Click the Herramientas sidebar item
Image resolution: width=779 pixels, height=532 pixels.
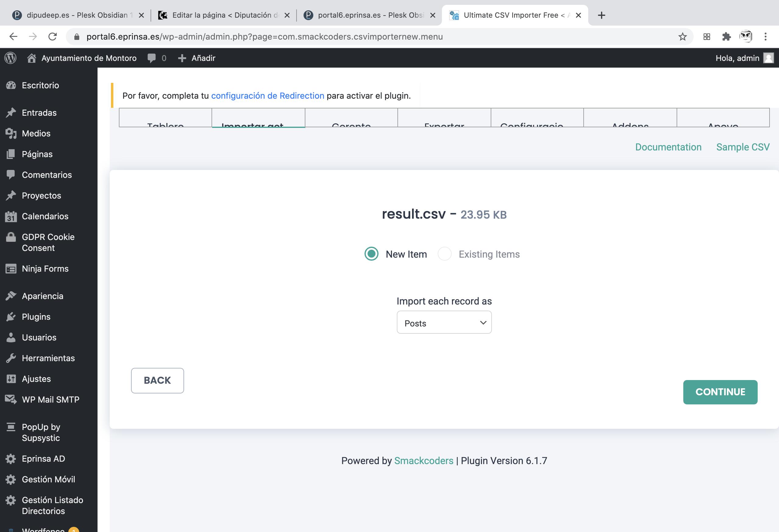[x=48, y=358]
